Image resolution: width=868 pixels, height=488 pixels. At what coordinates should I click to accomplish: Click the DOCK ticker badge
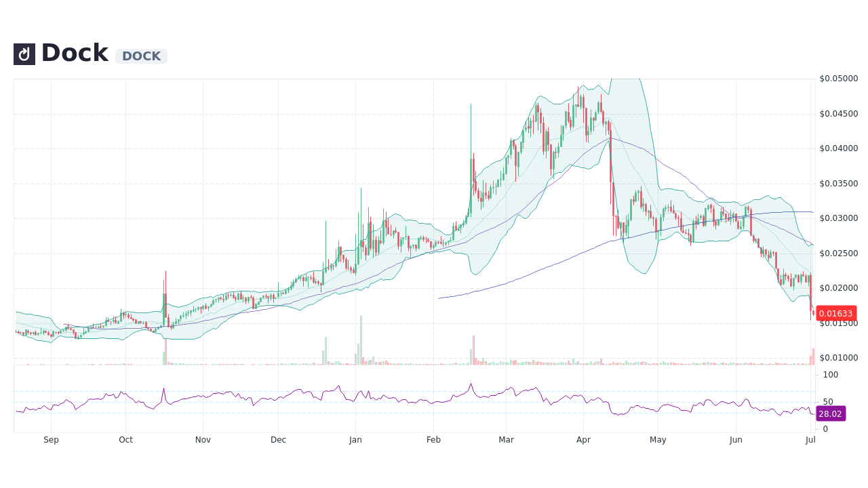(141, 56)
